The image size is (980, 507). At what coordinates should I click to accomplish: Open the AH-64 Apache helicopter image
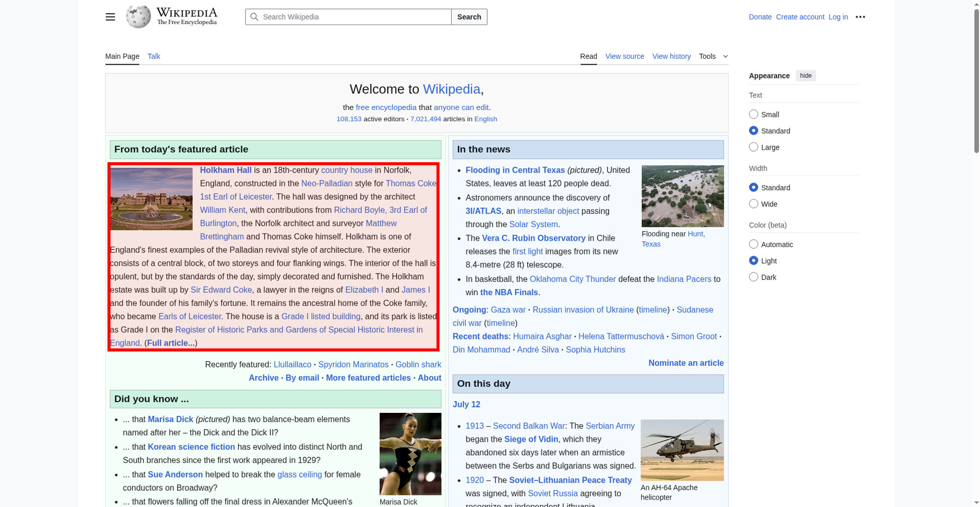(682, 450)
